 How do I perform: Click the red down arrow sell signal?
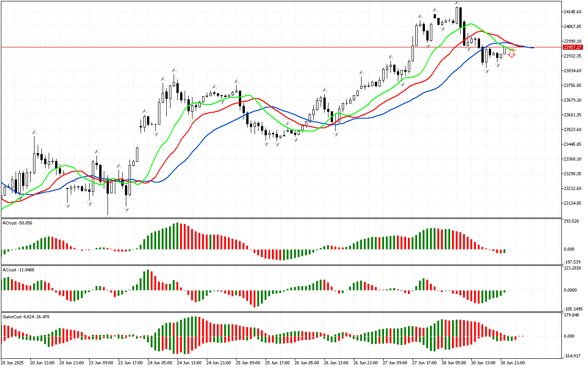click(x=511, y=54)
